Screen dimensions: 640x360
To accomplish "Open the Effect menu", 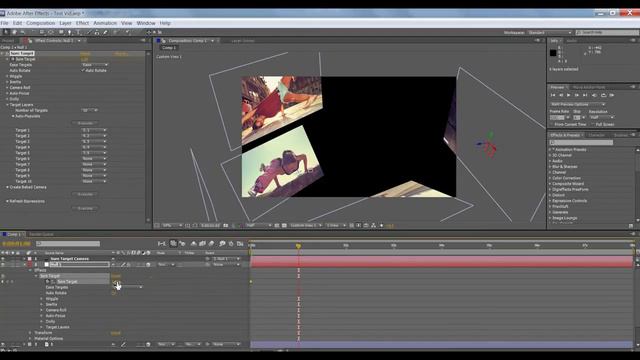I will coord(82,23).
